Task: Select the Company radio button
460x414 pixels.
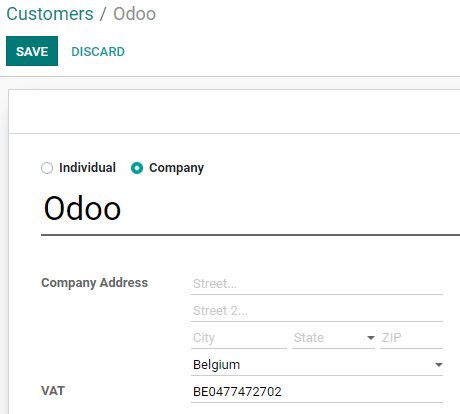Action: point(137,168)
